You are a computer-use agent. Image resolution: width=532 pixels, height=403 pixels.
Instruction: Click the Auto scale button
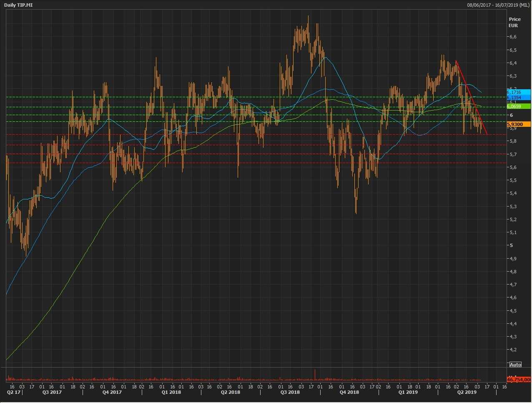click(x=515, y=365)
